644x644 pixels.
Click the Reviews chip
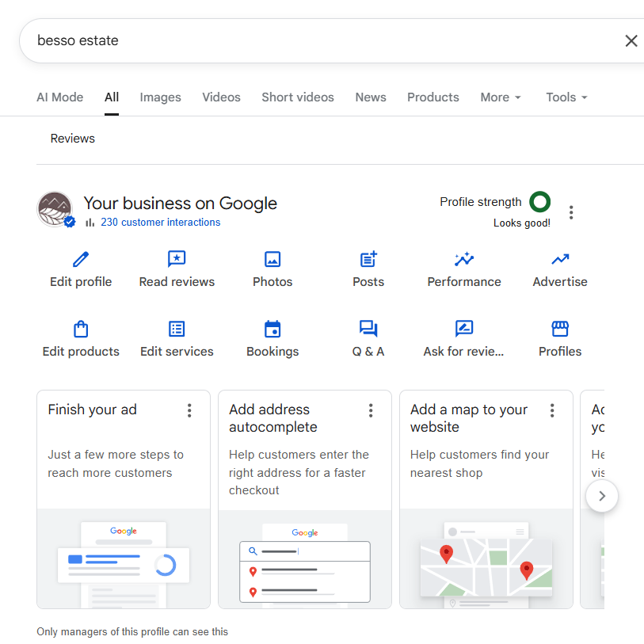[x=73, y=139]
